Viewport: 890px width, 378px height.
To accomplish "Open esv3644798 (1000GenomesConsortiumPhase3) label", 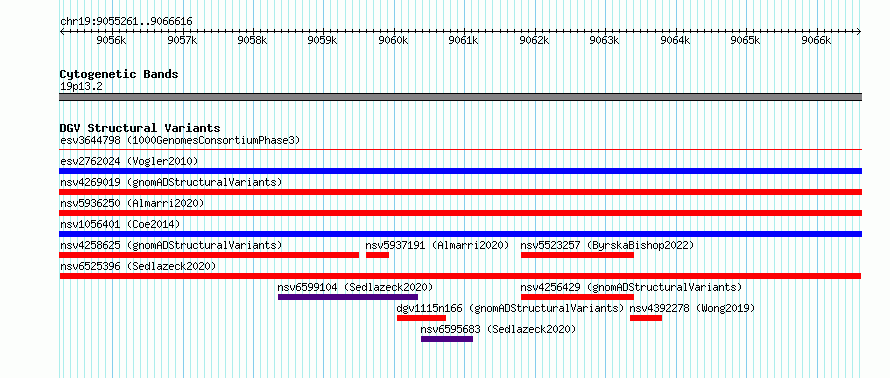I will (180, 140).
